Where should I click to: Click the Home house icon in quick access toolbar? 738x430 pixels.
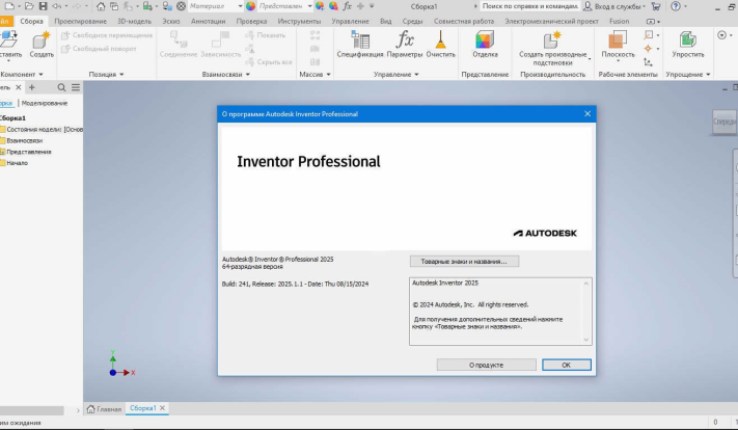point(101,6)
